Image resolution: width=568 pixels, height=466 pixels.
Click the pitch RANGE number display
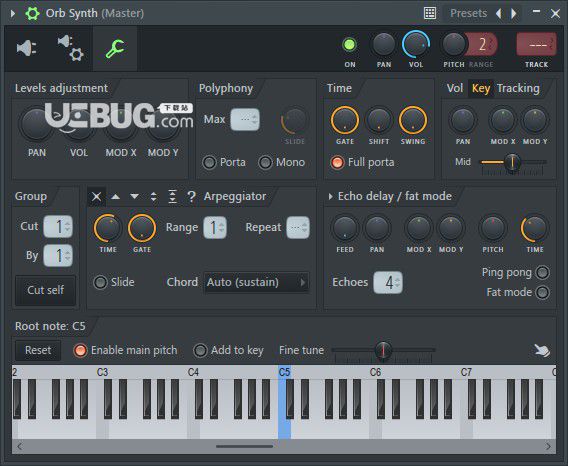click(482, 45)
